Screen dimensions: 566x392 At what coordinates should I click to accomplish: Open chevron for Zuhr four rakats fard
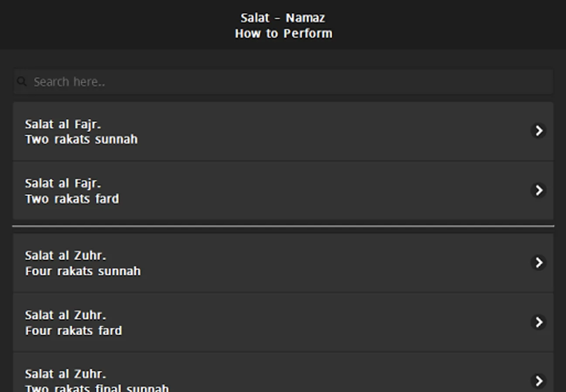pyautogui.click(x=539, y=322)
